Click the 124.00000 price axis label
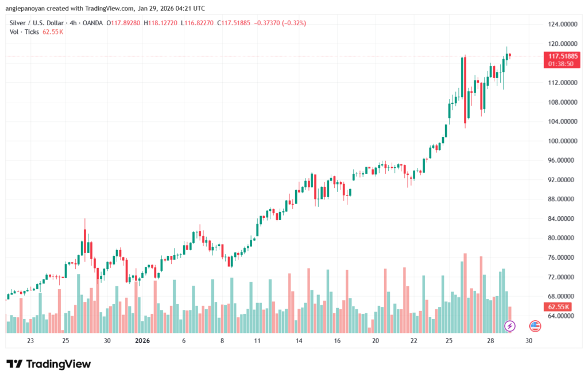Screen dimensions: 588x380 [562, 24]
